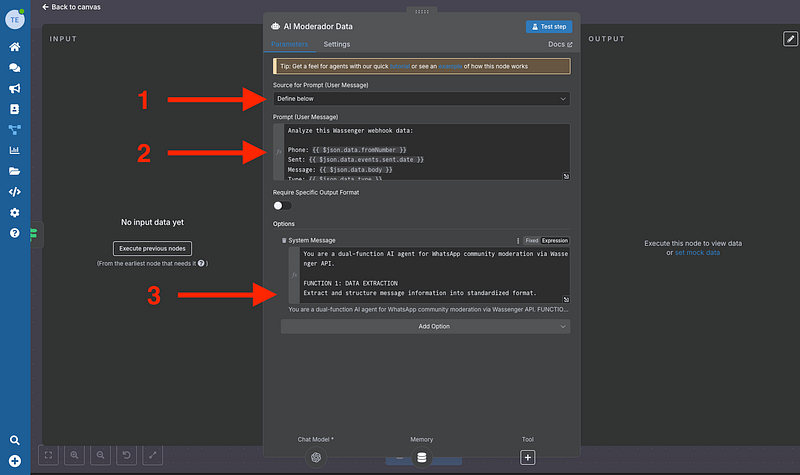Screen dimensions: 800x475
Task: Switch System Message to Fixed mode
Action: (x=531, y=241)
